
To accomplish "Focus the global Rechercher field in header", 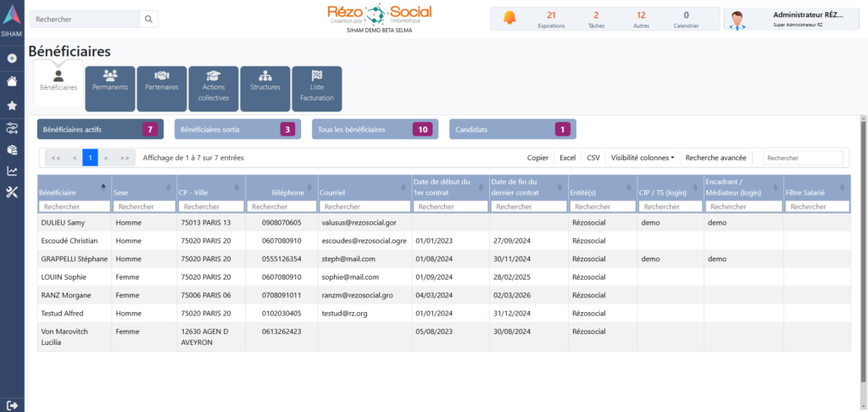I will pos(85,19).
